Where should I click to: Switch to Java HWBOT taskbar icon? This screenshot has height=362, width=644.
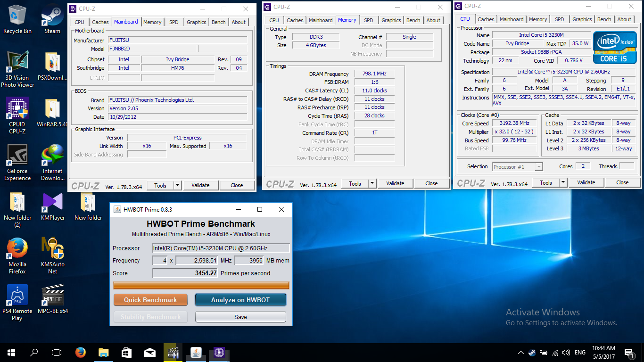(196, 353)
